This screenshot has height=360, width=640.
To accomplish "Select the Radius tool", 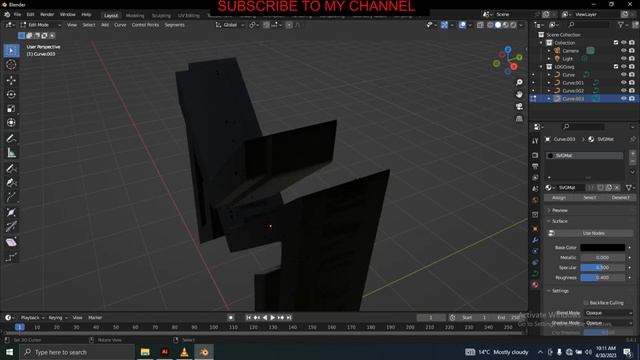I will coord(11,212).
